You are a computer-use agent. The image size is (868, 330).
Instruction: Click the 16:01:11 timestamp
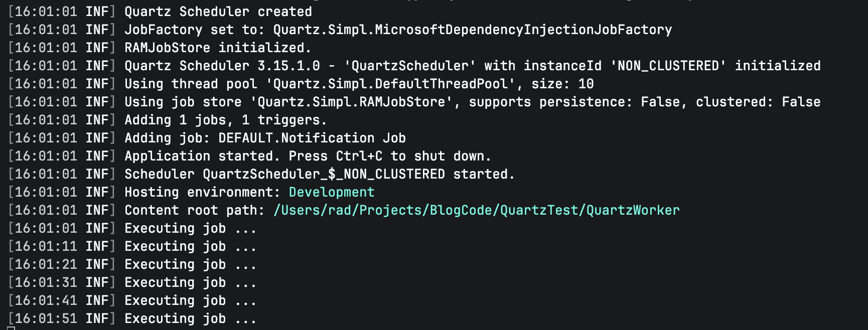(46, 246)
